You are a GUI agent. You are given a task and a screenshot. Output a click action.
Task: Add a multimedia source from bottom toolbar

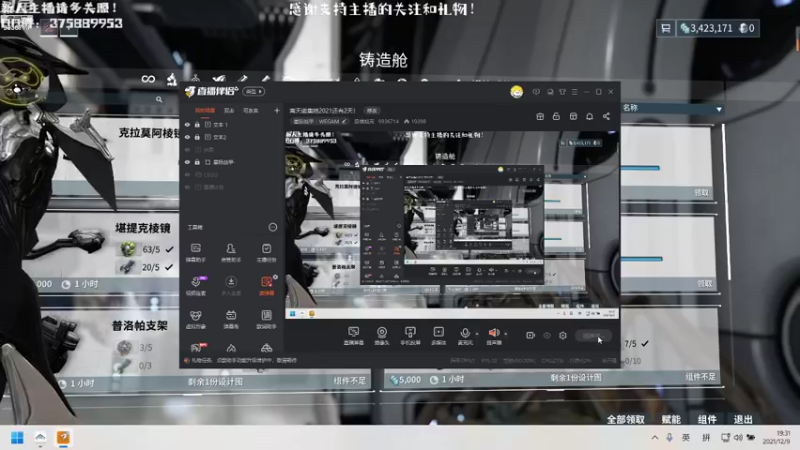[x=438, y=335]
